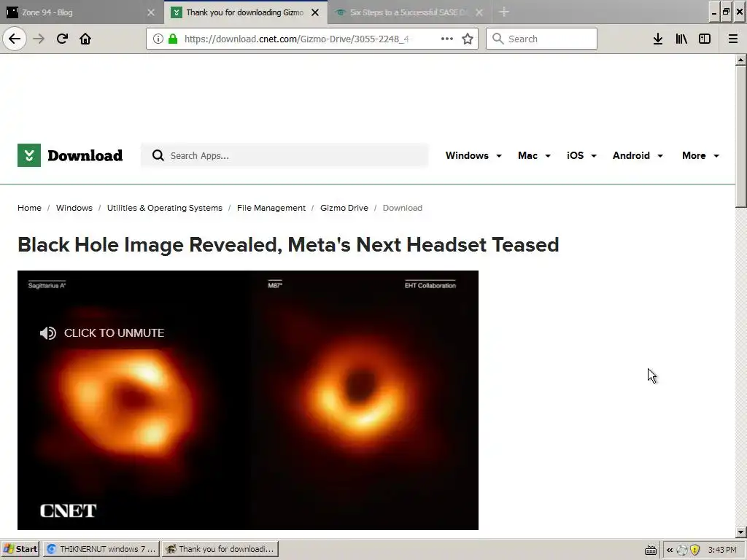Screen dimensions: 747x560
Task: Expand the Android dropdown menu
Action: click(638, 155)
